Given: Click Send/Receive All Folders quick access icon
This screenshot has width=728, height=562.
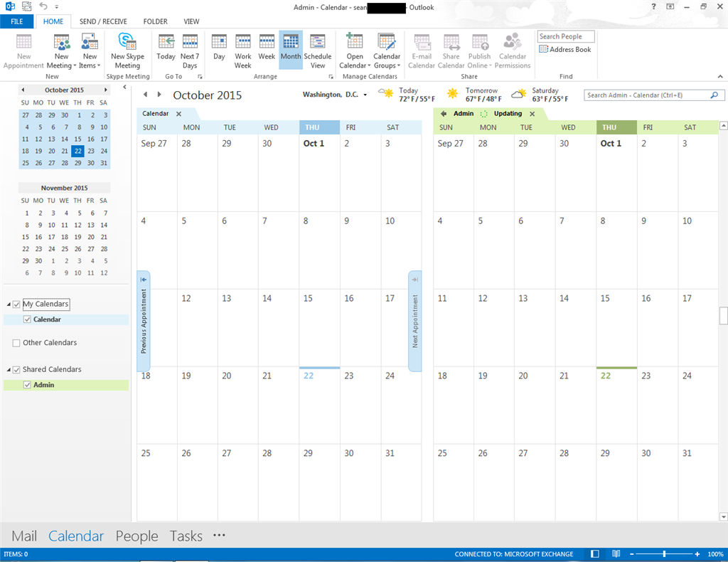Looking at the screenshot, I should (27, 6).
